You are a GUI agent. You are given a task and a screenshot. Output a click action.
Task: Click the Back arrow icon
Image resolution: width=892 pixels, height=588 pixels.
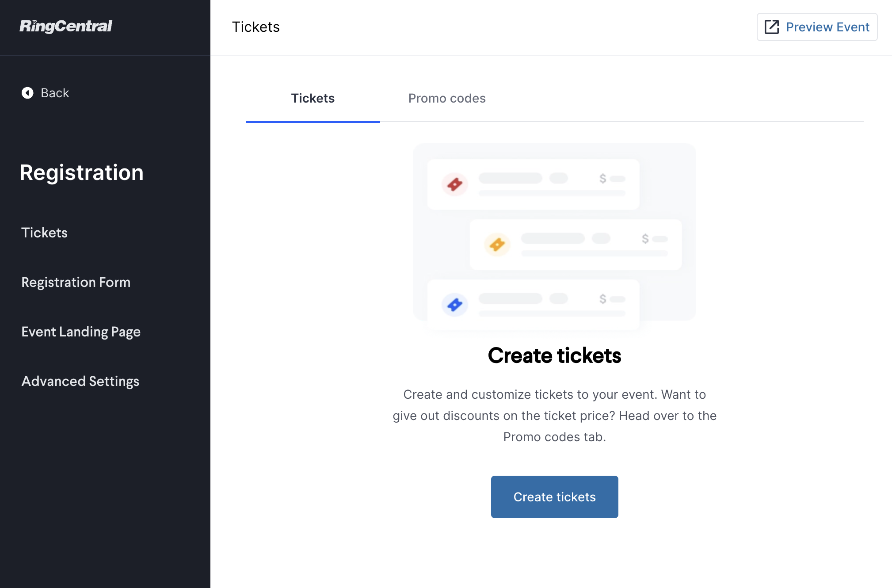pyautogui.click(x=27, y=93)
